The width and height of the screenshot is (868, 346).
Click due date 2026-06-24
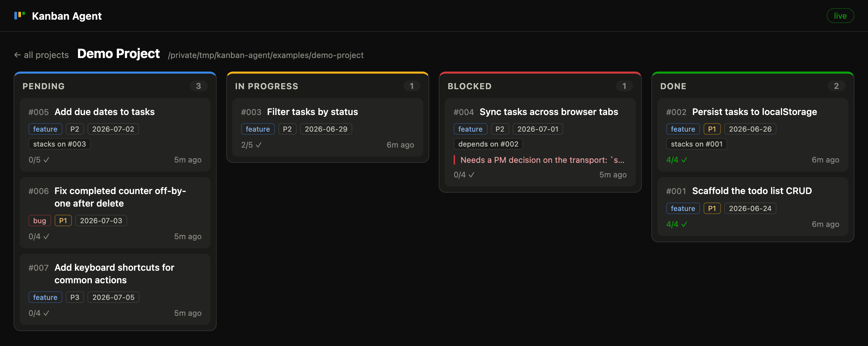pyautogui.click(x=750, y=208)
